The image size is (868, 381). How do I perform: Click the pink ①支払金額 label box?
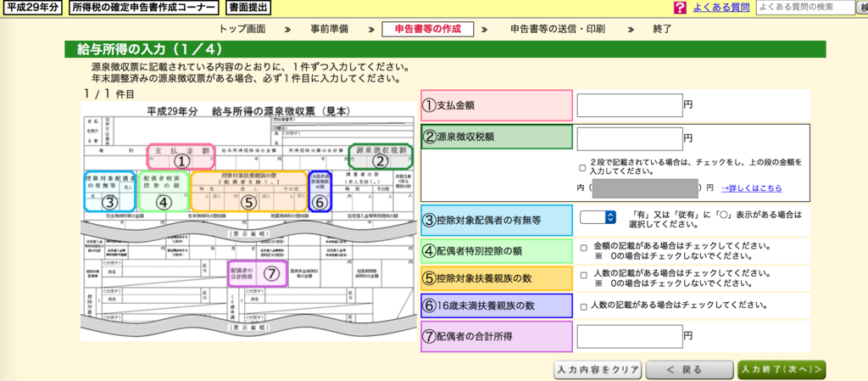pyautogui.click(x=497, y=105)
